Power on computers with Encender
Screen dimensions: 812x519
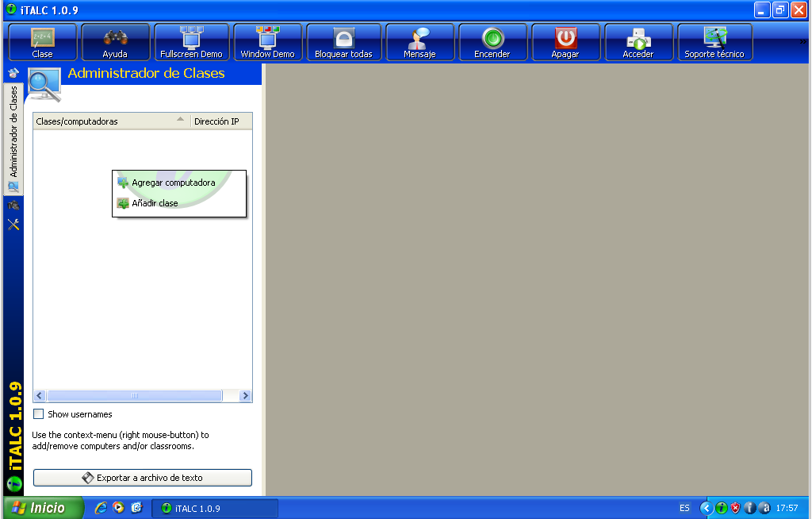(492, 42)
